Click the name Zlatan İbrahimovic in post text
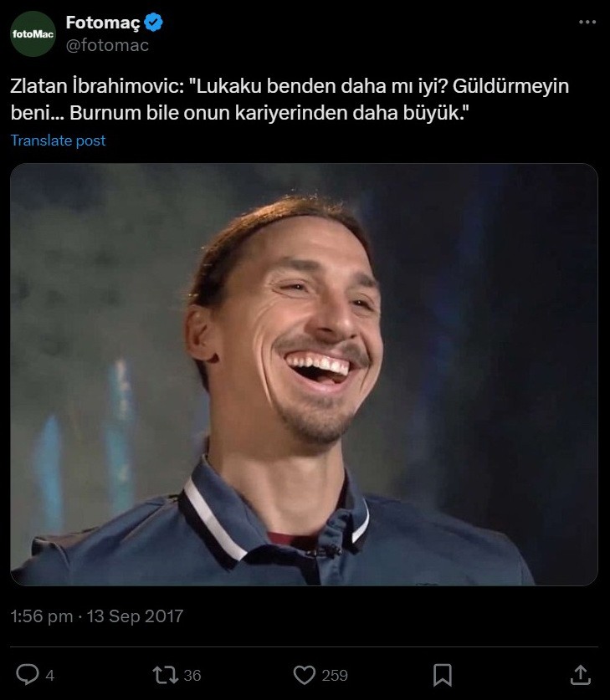Viewport: 610px width, 700px height. tap(97, 86)
